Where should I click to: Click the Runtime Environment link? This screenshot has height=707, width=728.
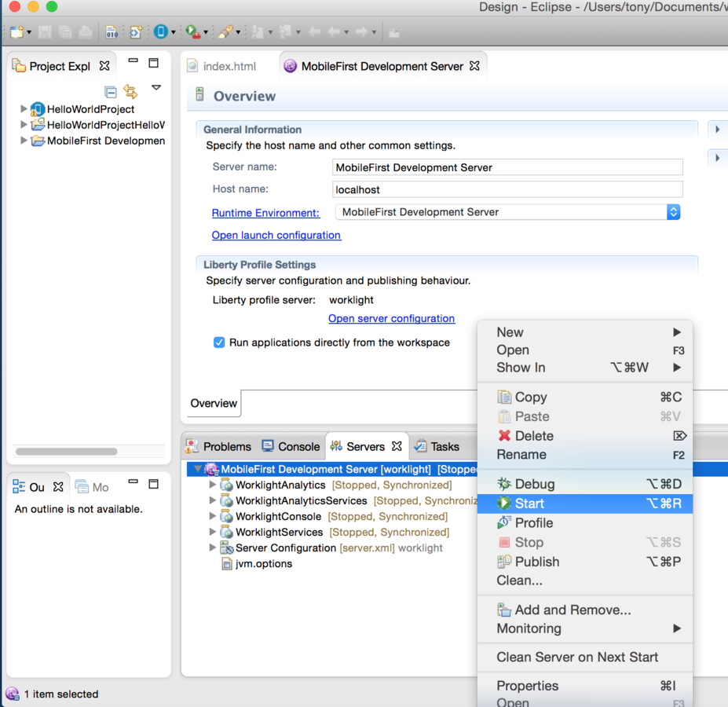tap(265, 213)
